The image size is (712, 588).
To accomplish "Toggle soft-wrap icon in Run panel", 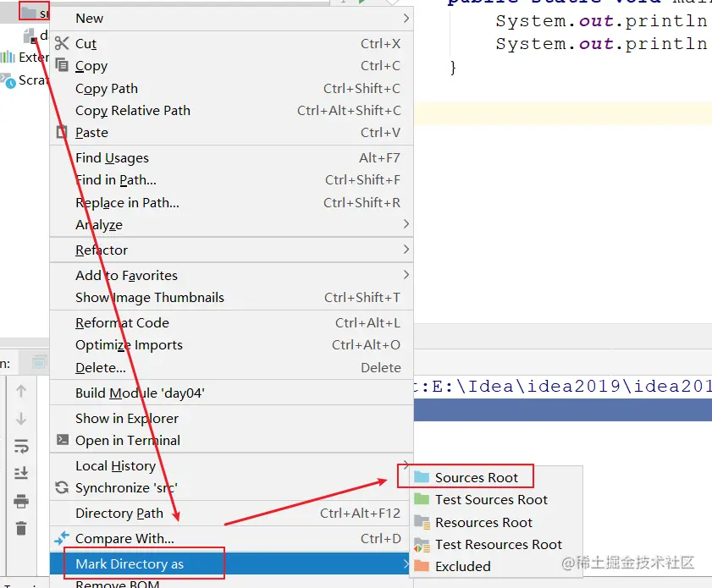I will pyautogui.click(x=21, y=446).
